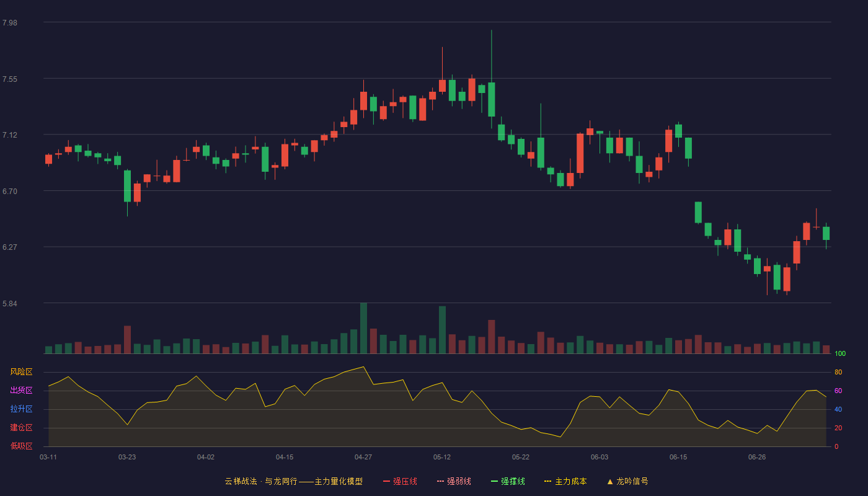
Task: Click the 7.98 price axis label
Action: tap(10, 23)
